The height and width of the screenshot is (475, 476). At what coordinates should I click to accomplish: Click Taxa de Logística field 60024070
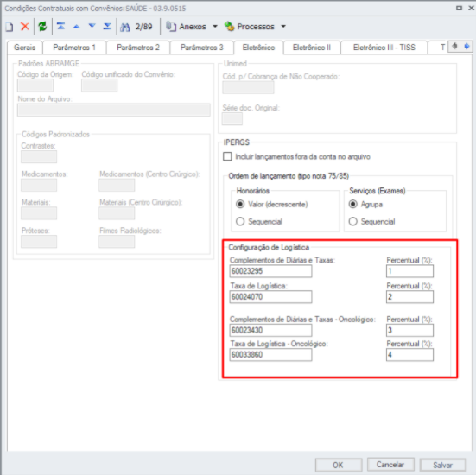tap(270, 297)
